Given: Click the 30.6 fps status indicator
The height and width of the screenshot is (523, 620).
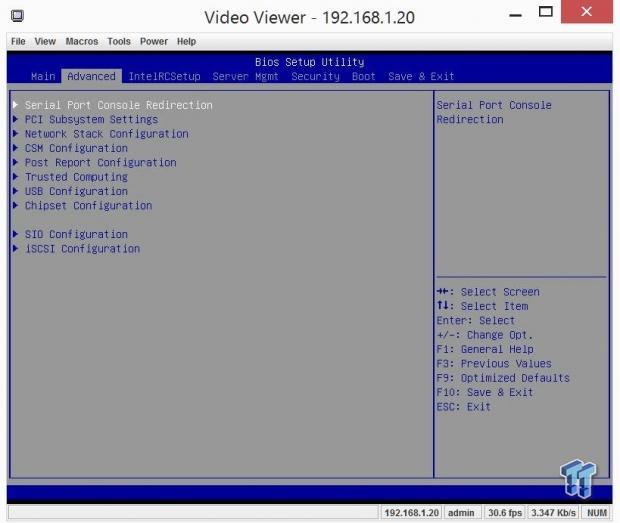Looking at the screenshot, I should (x=505, y=513).
